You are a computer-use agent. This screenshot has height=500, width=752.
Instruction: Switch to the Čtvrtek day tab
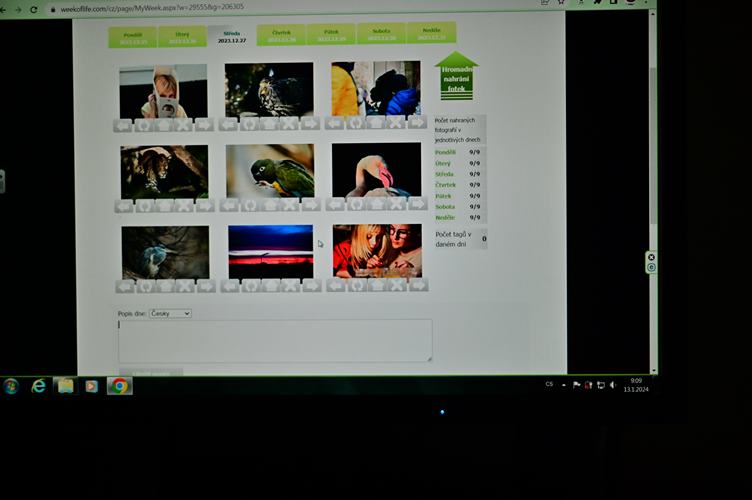[x=281, y=36]
